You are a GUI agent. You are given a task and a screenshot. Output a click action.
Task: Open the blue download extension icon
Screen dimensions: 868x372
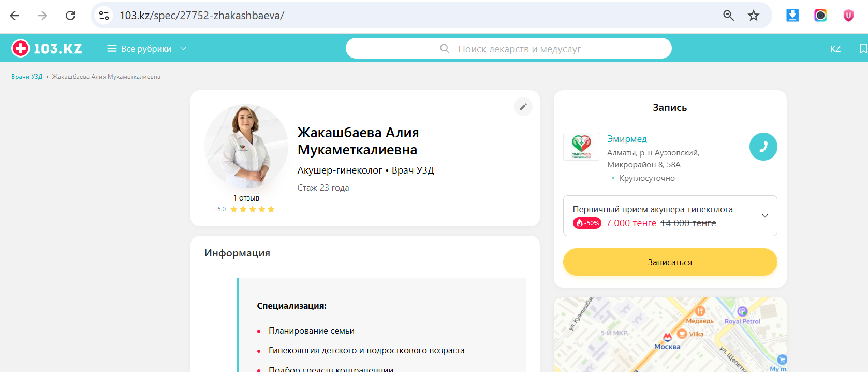(792, 16)
